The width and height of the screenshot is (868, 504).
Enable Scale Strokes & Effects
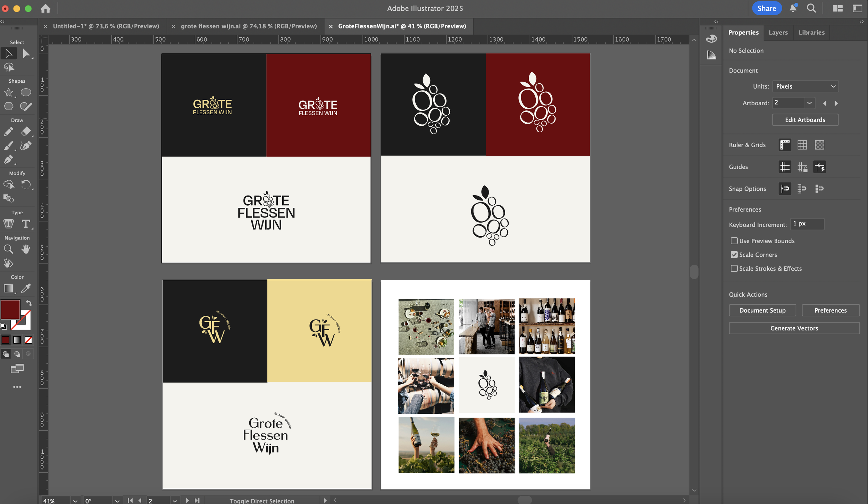coord(734,268)
